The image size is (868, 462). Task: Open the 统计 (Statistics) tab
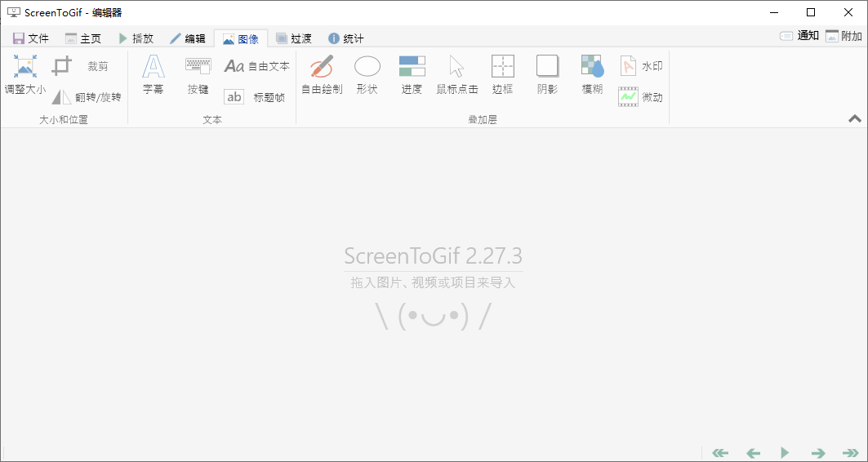tap(346, 38)
